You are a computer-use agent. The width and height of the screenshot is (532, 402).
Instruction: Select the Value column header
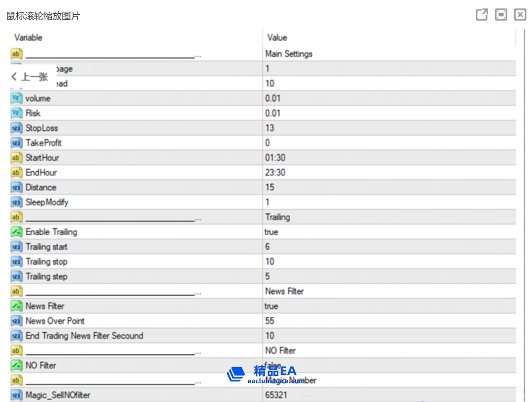coord(277,37)
